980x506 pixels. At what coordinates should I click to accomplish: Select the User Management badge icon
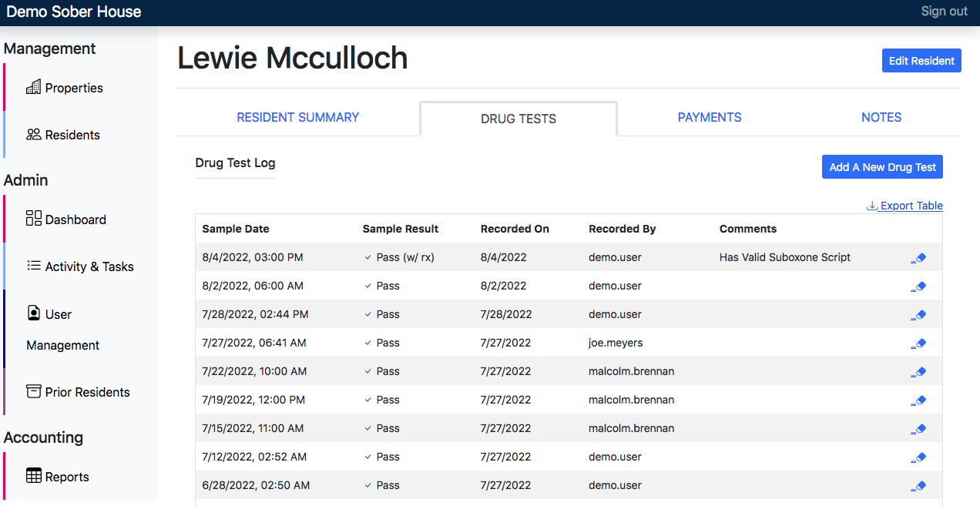tap(32, 313)
